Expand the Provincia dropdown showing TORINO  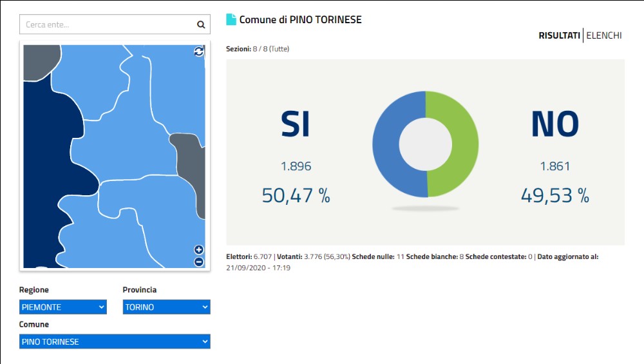(166, 307)
